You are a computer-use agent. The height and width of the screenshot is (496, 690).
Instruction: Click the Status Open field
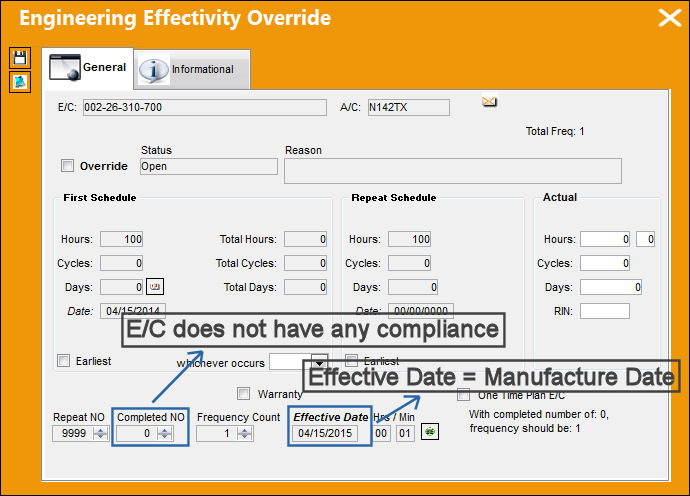209,166
